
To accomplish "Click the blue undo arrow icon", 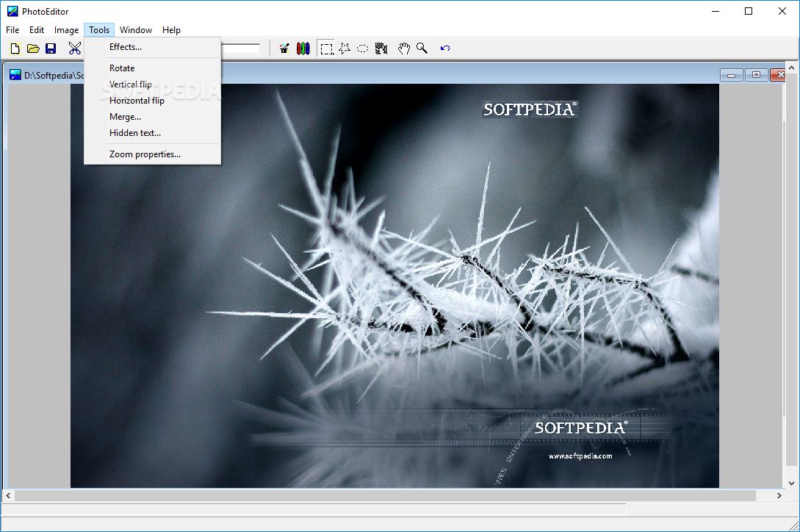I will (x=445, y=48).
